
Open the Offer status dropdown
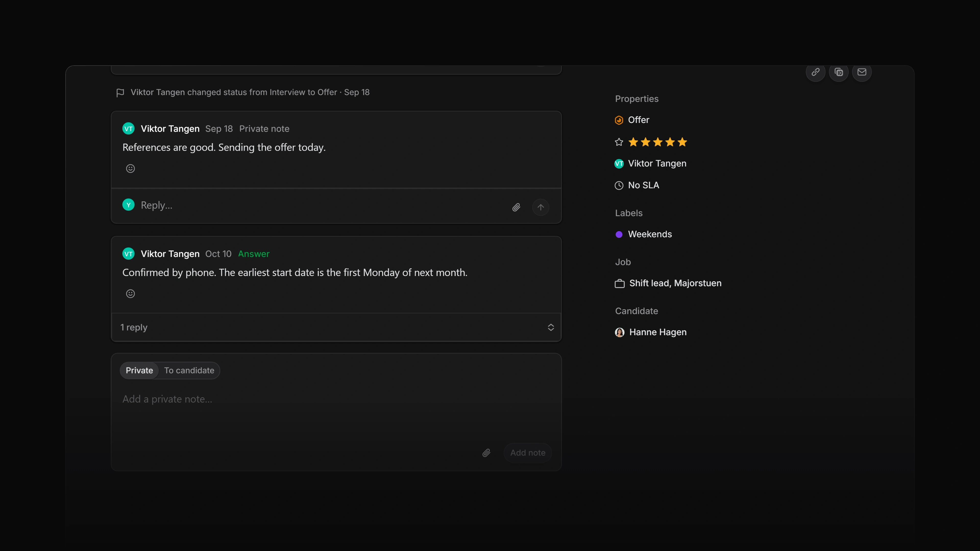[x=632, y=120]
